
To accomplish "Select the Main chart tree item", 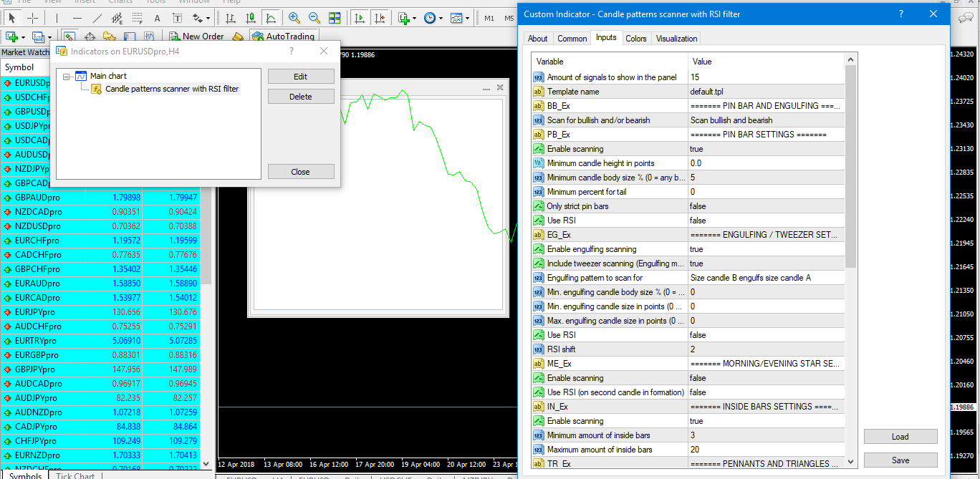I will tap(108, 76).
